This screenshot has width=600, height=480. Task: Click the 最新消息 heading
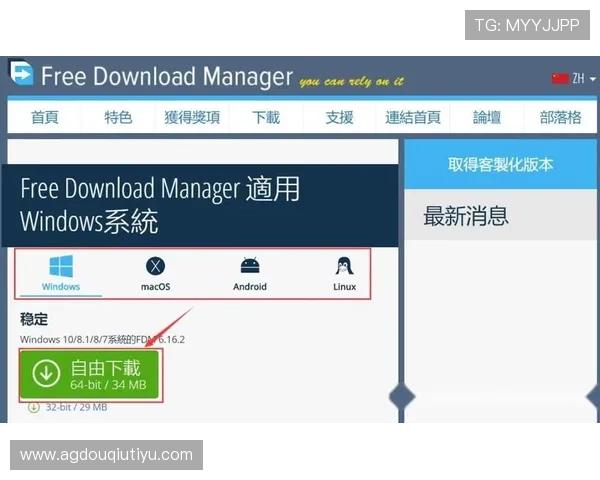click(466, 216)
